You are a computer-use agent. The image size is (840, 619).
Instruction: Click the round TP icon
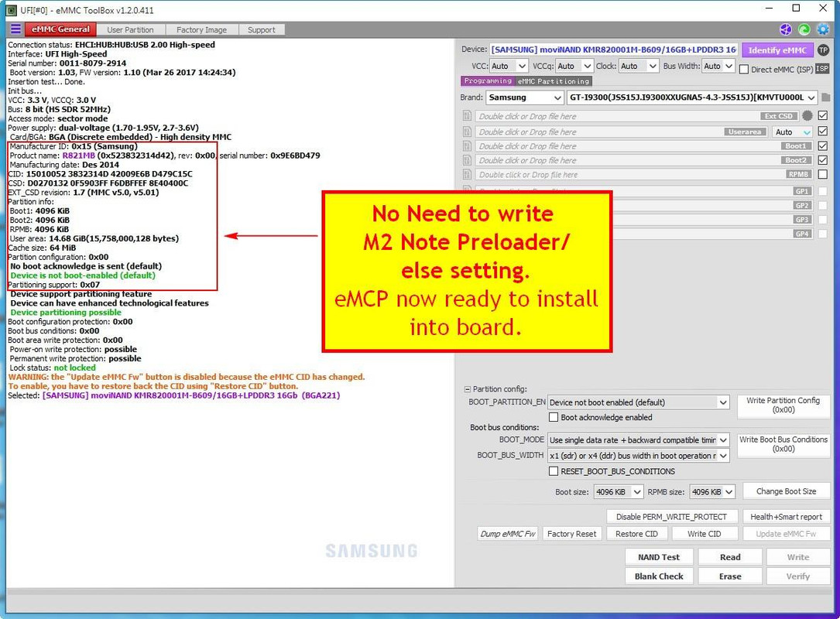823,50
